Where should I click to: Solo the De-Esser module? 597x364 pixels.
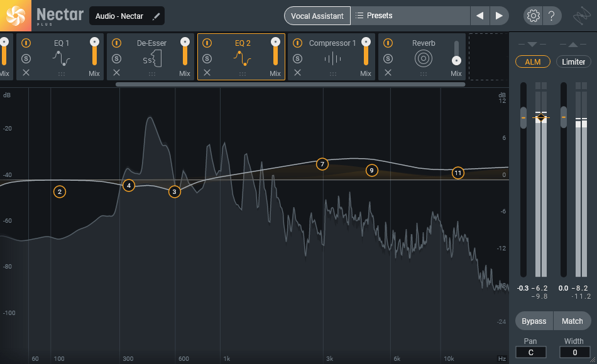(116, 58)
